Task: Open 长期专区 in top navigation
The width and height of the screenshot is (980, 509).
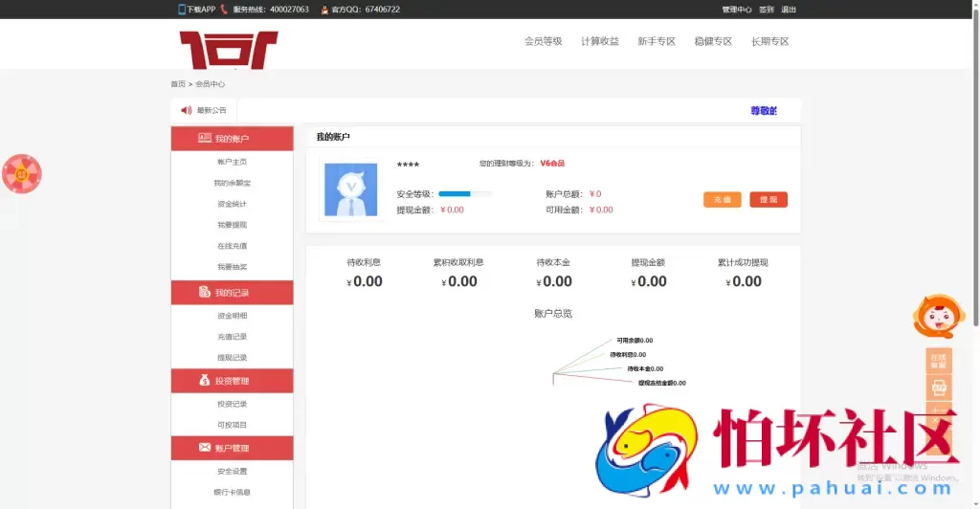Action: tap(770, 41)
